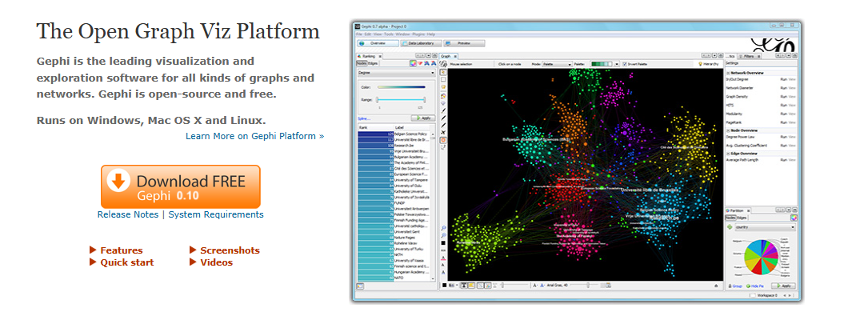Open Data Laboratory view

coord(421,42)
